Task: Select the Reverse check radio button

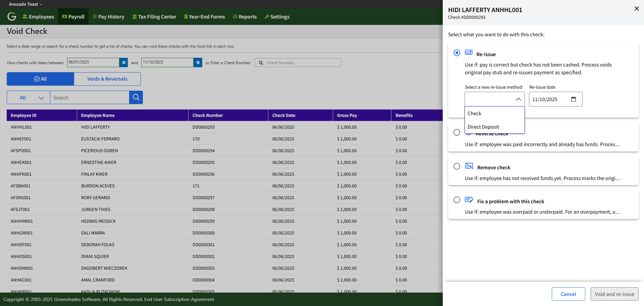Action: click(x=457, y=132)
